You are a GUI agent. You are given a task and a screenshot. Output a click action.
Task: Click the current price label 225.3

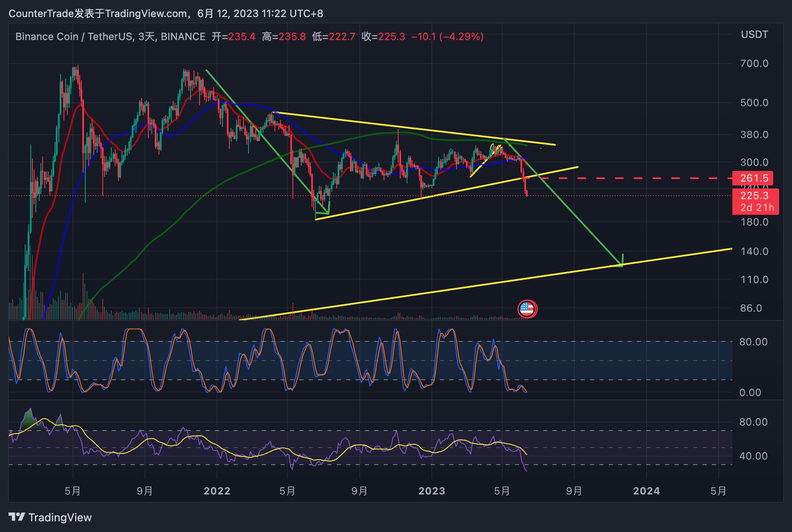point(754,196)
